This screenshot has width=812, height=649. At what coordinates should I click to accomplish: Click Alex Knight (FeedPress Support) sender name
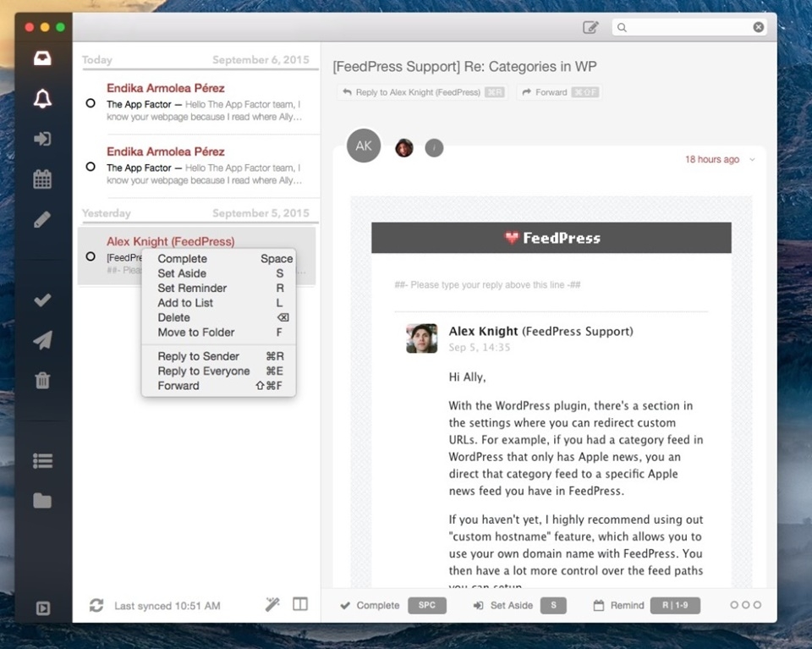(540, 331)
